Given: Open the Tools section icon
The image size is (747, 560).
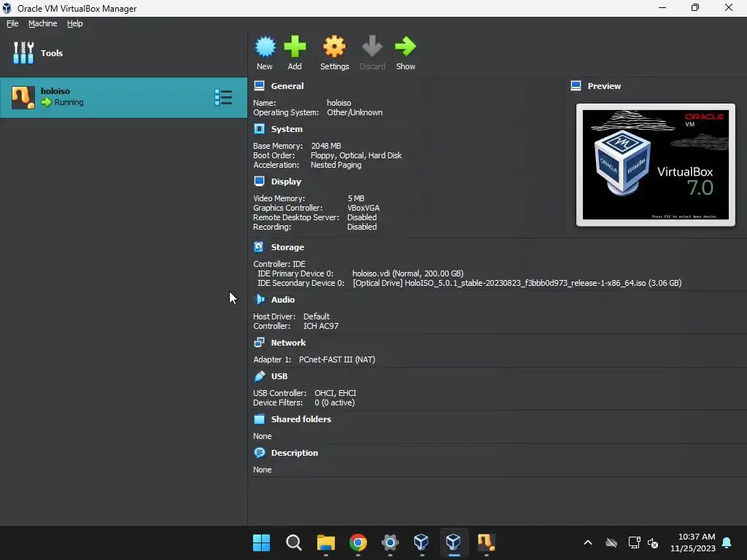Looking at the screenshot, I should coord(23,52).
